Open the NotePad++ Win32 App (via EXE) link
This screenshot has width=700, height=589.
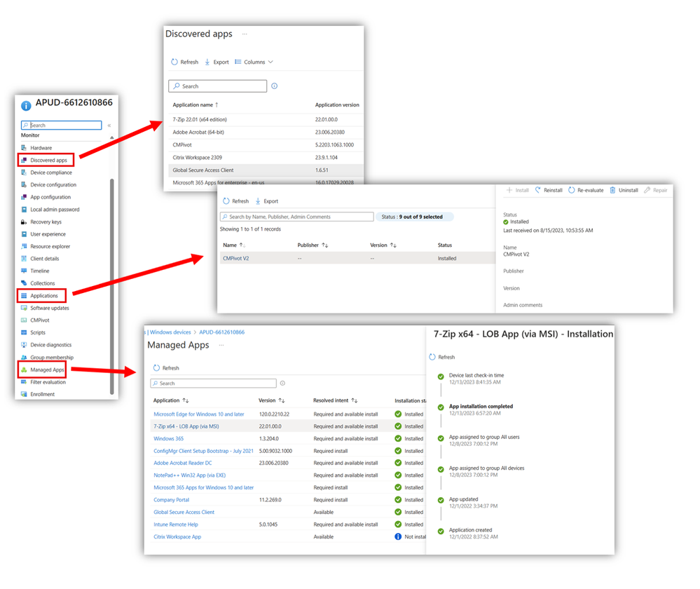point(190,475)
